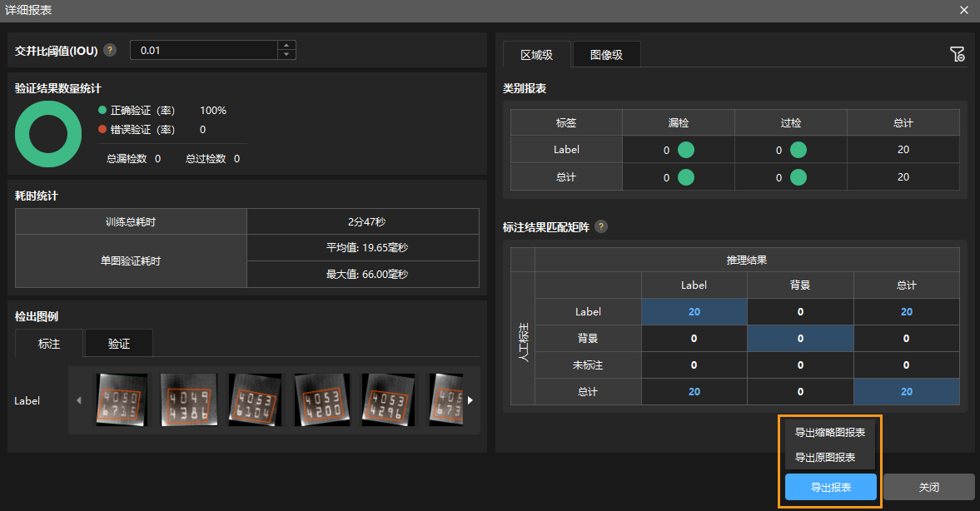Click matrix cell 背景-背景 value 0
This screenshot has height=511, width=980.
tap(800, 338)
